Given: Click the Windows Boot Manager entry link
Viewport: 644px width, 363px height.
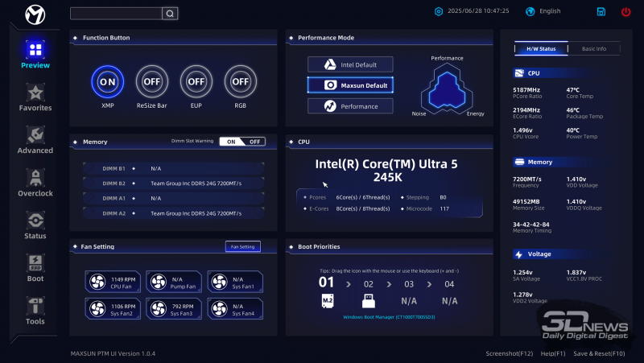Looking at the screenshot, I should (389, 317).
